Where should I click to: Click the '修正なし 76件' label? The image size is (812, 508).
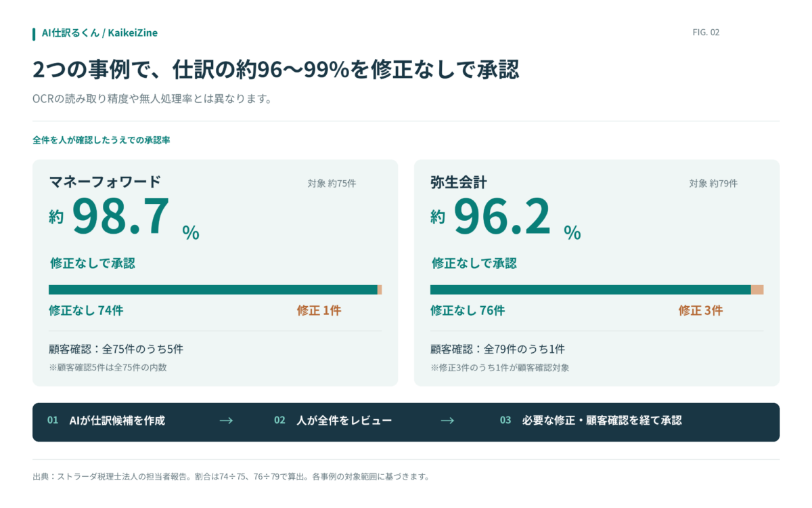pyautogui.click(x=468, y=310)
